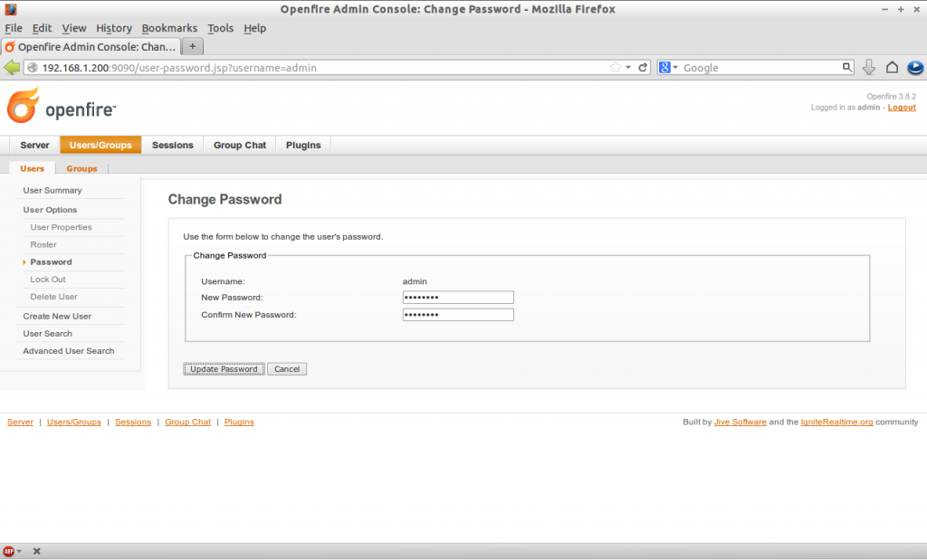Switch to the Groups sub-tab
Image resolution: width=927 pixels, height=560 pixels.
(x=81, y=168)
